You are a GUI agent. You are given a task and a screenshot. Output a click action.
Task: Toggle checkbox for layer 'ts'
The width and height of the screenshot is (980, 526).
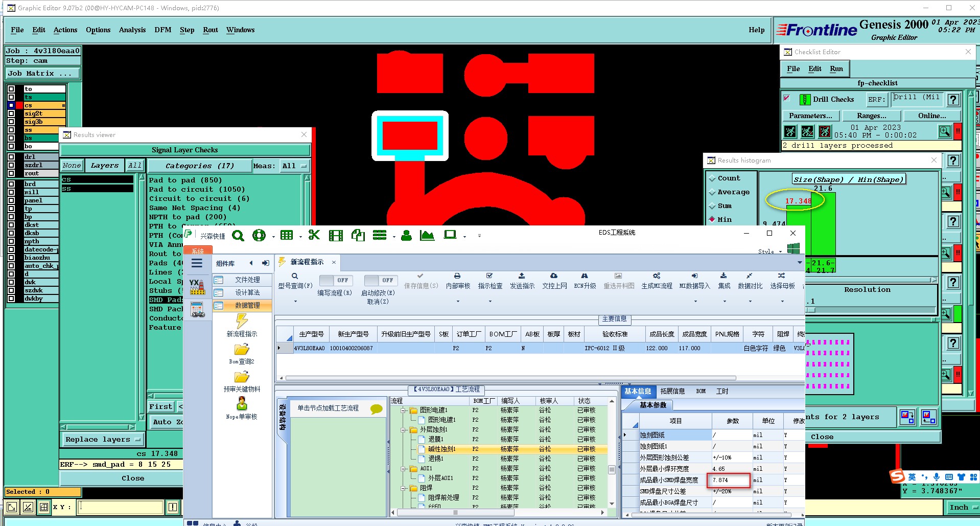(x=11, y=97)
